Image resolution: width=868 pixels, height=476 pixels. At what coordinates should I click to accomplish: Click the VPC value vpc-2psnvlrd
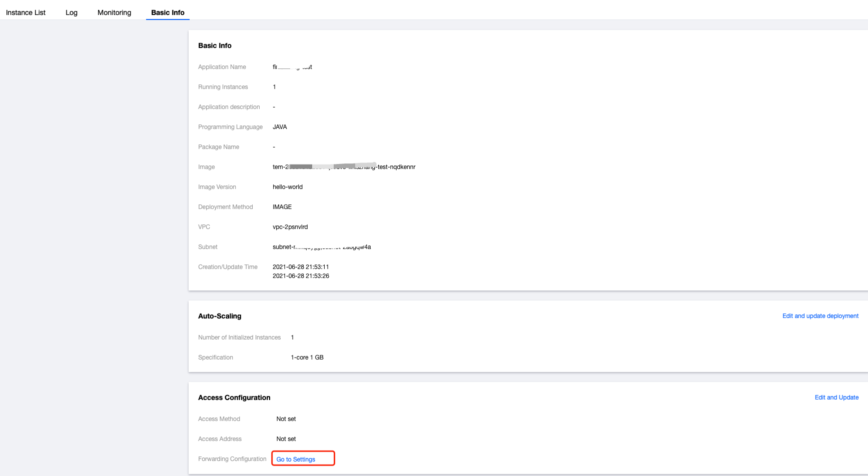click(x=290, y=227)
